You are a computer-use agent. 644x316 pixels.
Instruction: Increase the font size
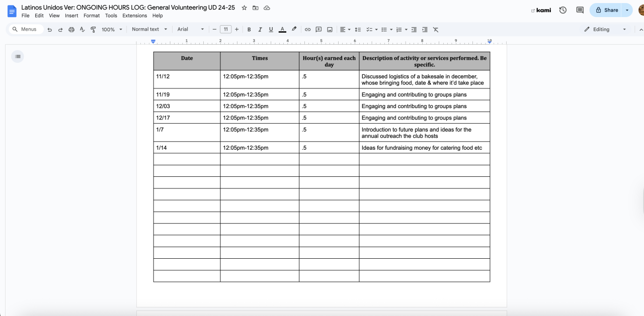point(237,30)
